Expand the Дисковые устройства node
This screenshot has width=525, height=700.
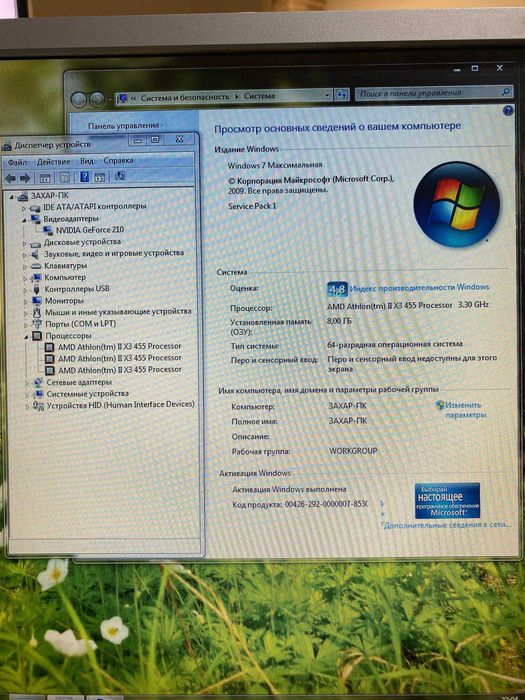[25, 244]
